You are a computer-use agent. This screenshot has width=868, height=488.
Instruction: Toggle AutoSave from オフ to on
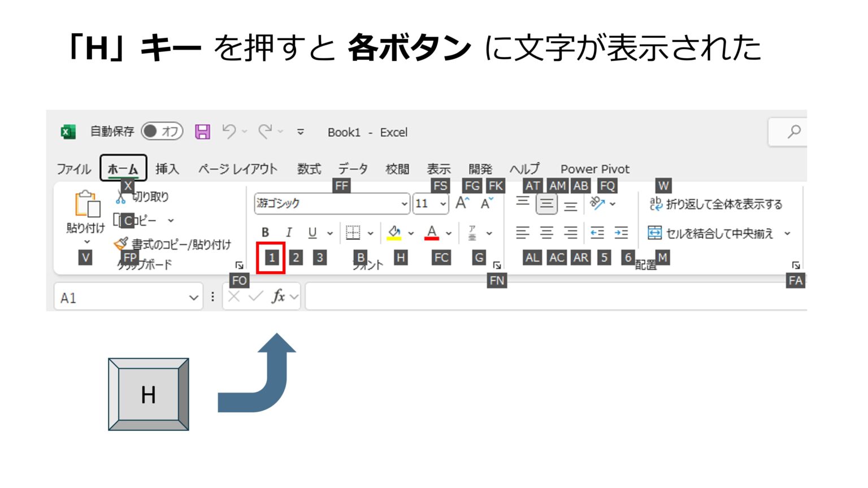tap(162, 130)
